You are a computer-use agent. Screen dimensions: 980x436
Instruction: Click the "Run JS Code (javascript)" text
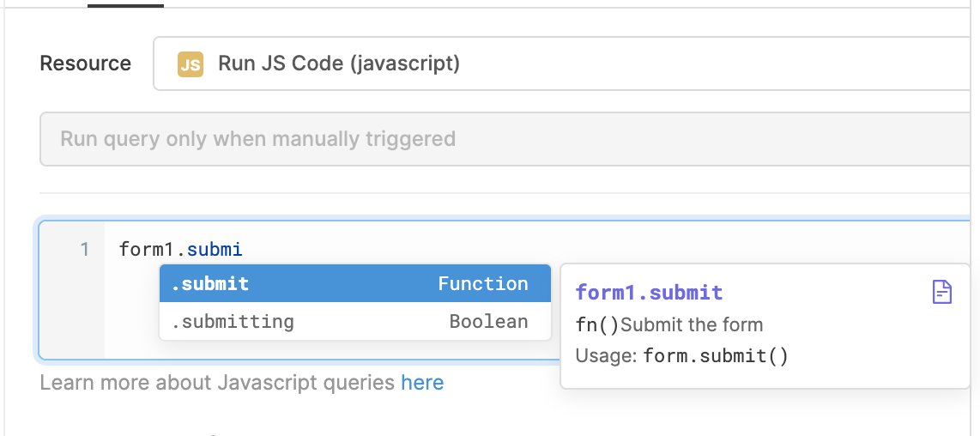coord(339,64)
